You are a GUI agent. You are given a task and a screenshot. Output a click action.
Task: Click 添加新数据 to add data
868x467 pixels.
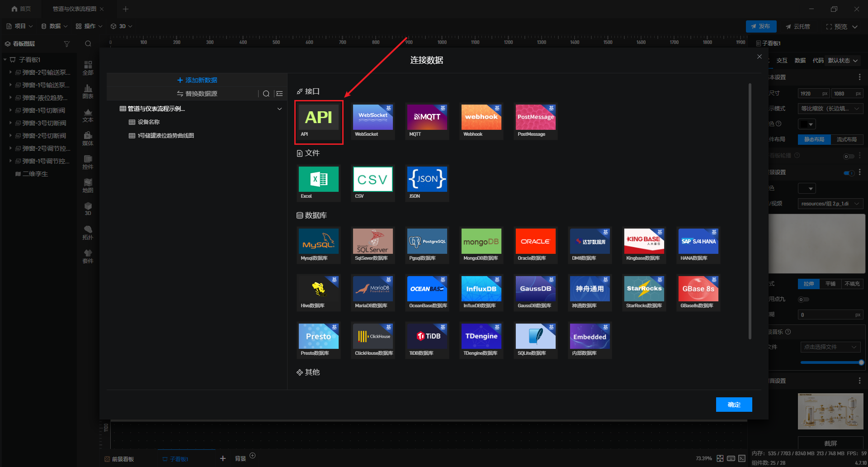(197, 80)
